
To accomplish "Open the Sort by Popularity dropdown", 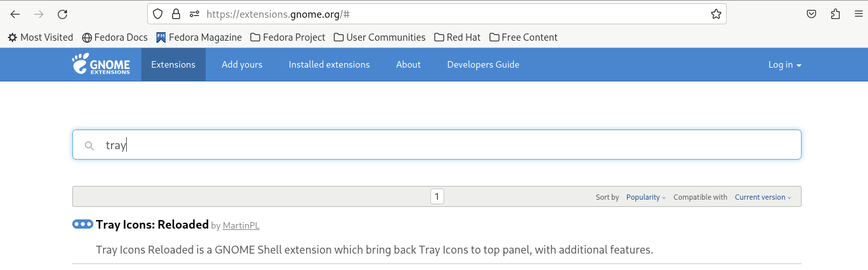I will coord(645,197).
